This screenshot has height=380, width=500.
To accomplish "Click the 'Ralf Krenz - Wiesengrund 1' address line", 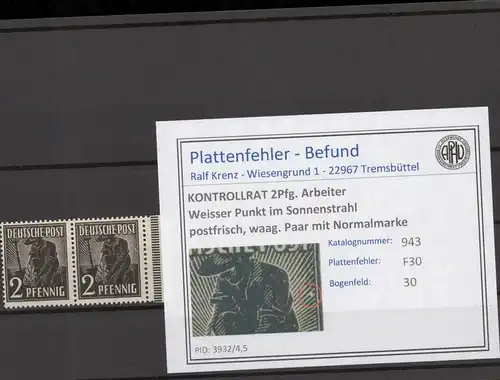I will [x=304, y=171].
